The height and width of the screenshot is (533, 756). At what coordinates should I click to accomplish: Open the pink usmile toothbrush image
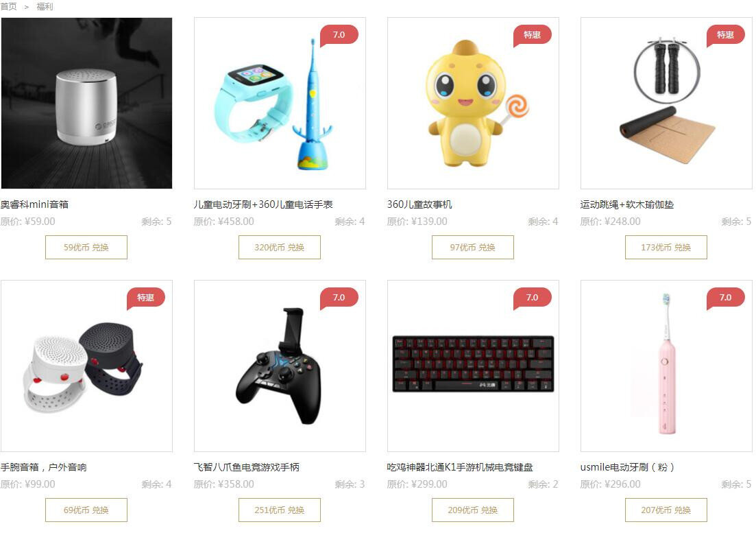point(667,366)
